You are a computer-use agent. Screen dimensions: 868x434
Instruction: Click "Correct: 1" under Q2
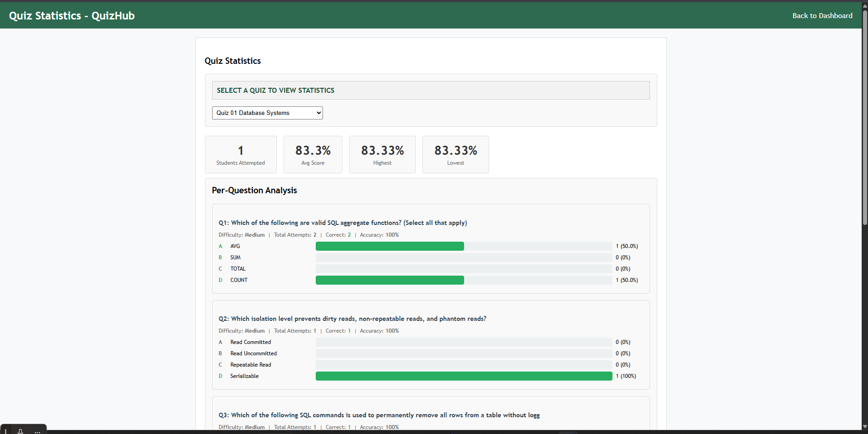click(338, 331)
